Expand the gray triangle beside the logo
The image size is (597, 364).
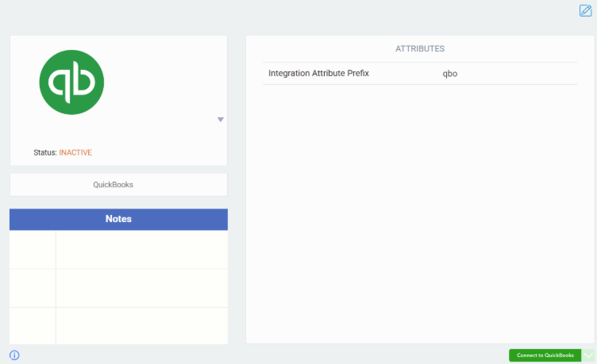tap(221, 120)
